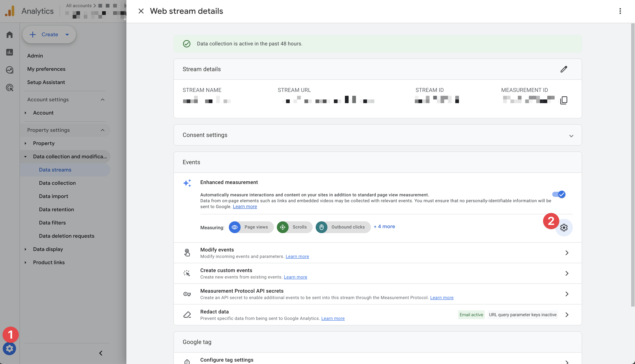Open the three-dot more options menu

620,11
